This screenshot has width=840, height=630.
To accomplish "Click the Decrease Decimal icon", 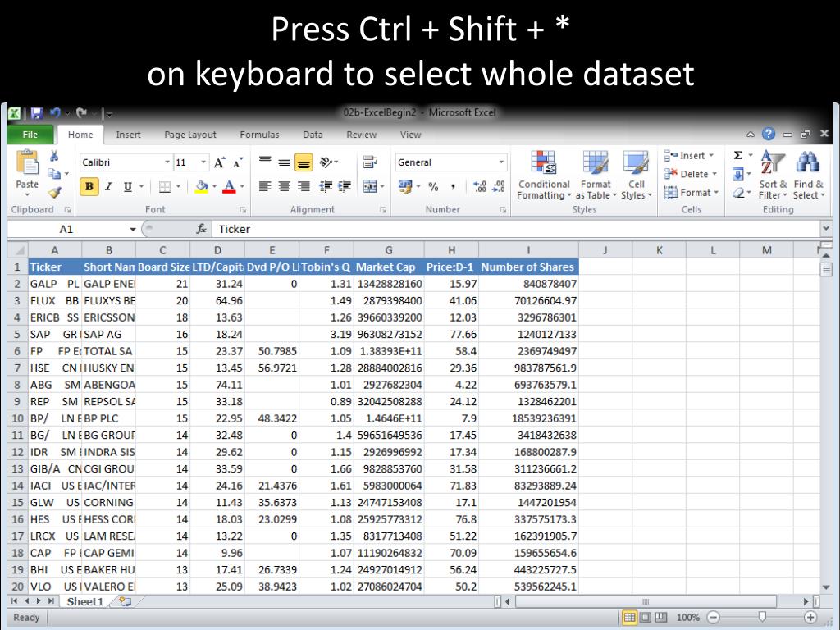I will (x=500, y=186).
